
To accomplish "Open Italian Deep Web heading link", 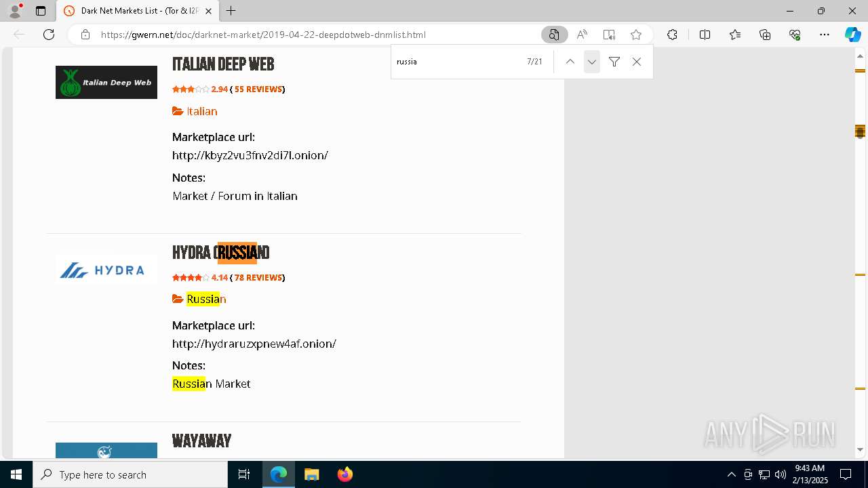I will pos(223,64).
